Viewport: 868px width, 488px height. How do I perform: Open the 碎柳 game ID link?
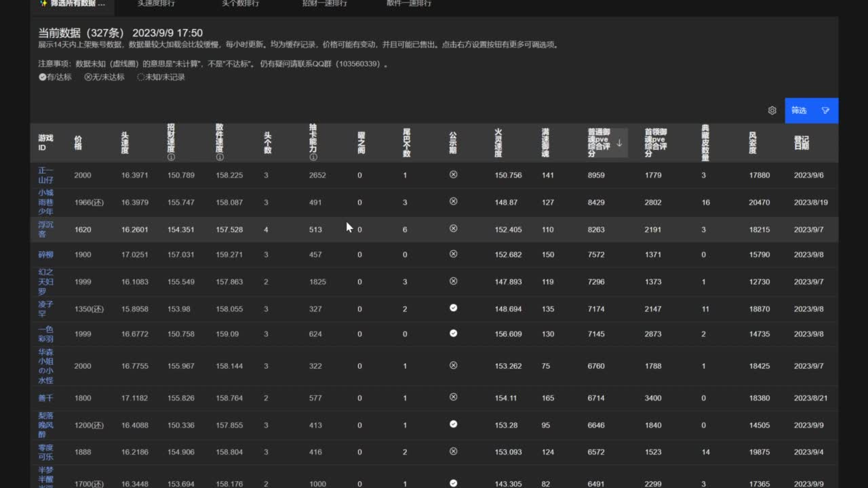pos(45,255)
